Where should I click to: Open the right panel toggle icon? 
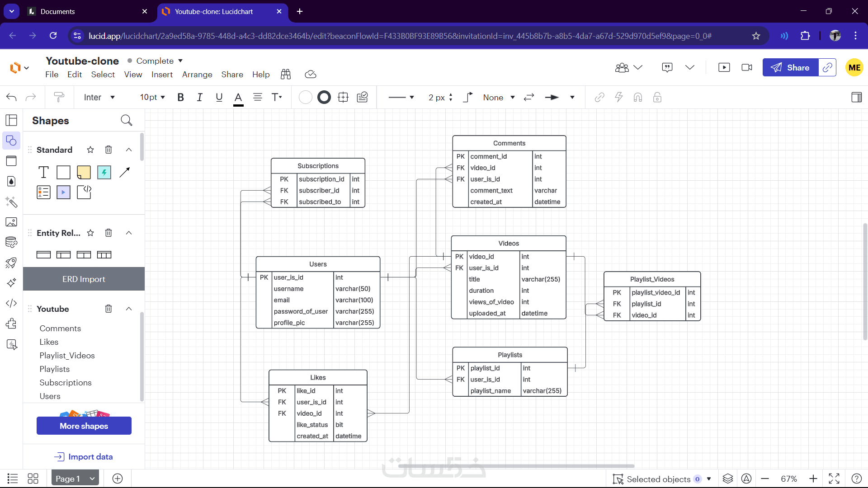[x=856, y=97]
